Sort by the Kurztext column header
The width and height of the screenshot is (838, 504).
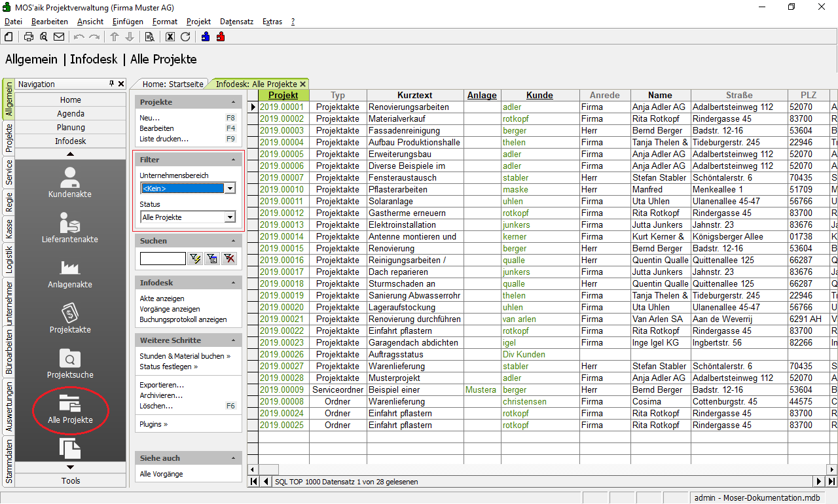[x=415, y=95]
